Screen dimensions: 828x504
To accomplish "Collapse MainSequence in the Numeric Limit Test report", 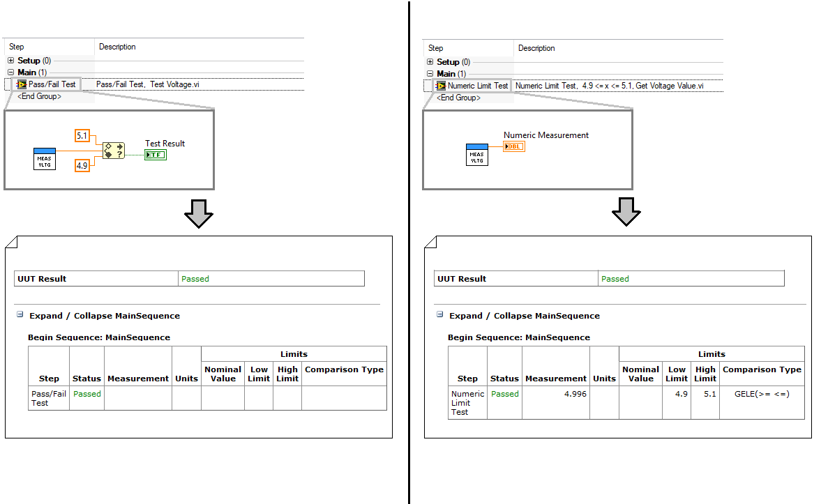I will pyautogui.click(x=439, y=315).
